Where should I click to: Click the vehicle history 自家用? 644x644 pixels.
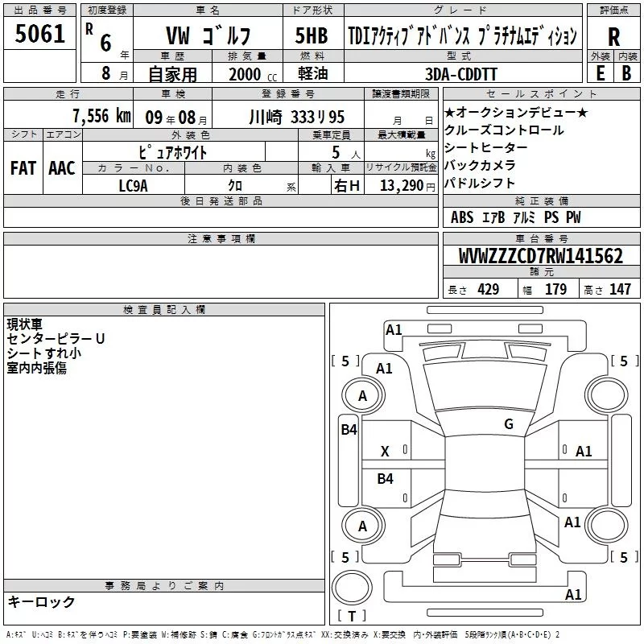172,74
